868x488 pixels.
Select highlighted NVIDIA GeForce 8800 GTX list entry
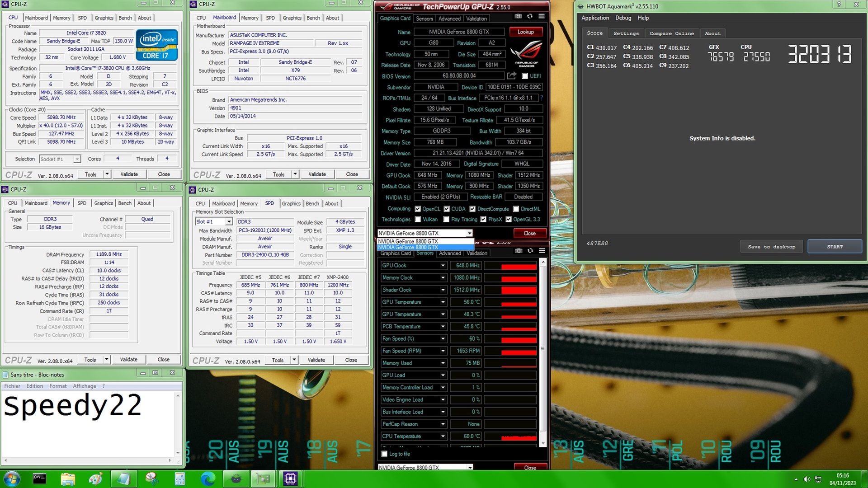[x=425, y=247]
